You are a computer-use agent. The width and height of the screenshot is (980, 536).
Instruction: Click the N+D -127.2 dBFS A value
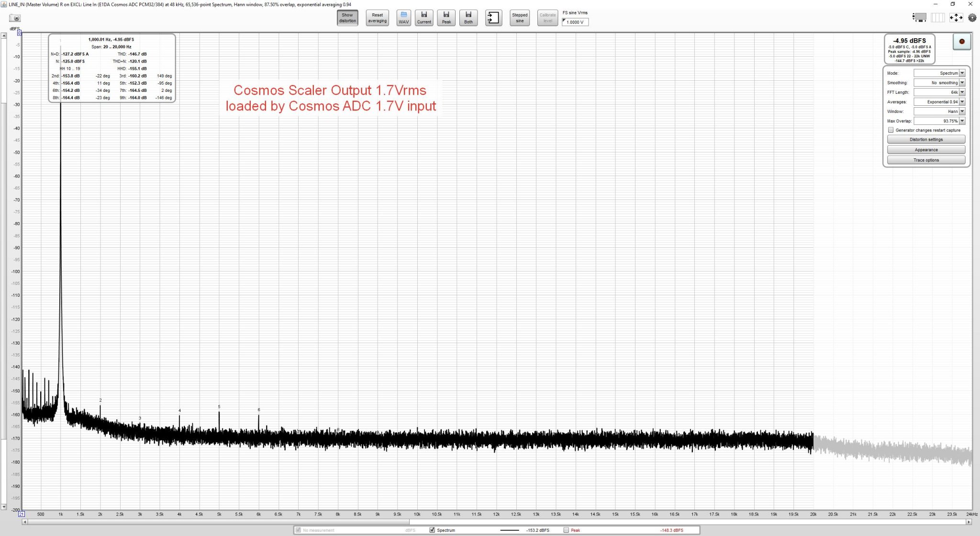click(x=75, y=54)
